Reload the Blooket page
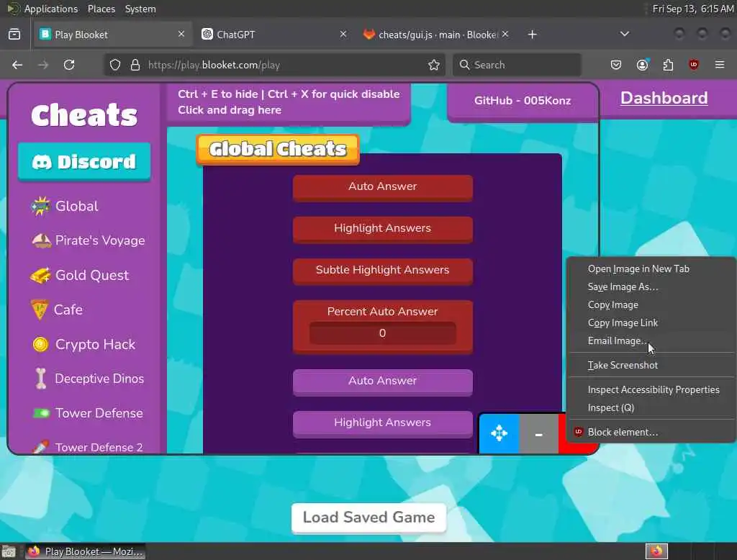The height and width of the screenshot is (560, 737). point(69,65)
